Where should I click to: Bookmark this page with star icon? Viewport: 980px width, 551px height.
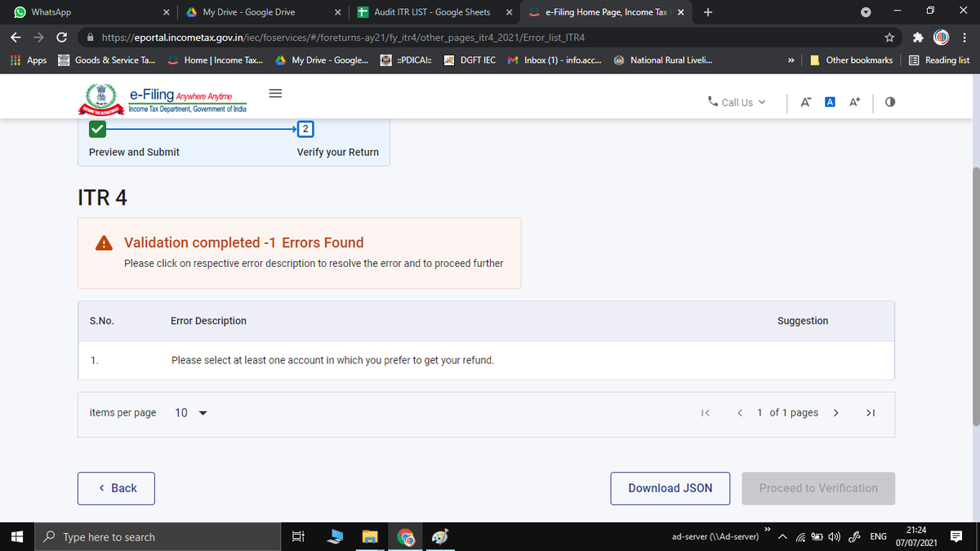click(890, 38)
